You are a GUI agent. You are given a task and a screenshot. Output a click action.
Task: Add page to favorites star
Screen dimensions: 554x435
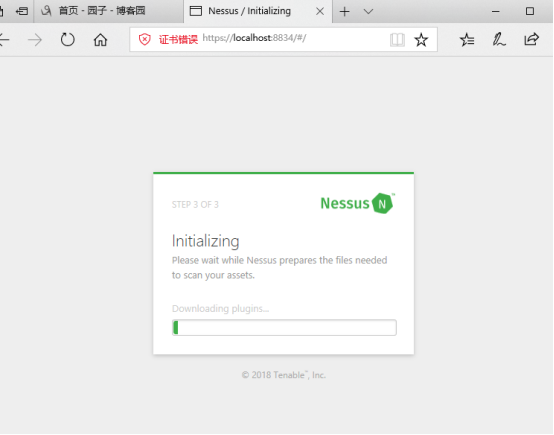[421, 40]
